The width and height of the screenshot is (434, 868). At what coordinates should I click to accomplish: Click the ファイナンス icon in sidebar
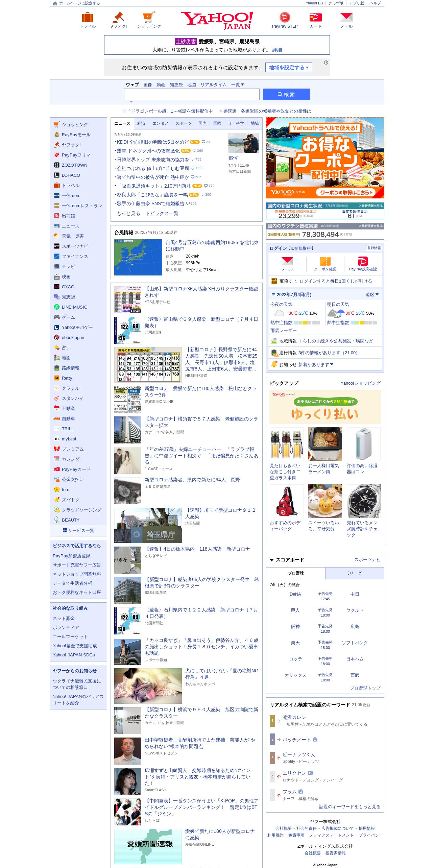click(x=56, y=256)
